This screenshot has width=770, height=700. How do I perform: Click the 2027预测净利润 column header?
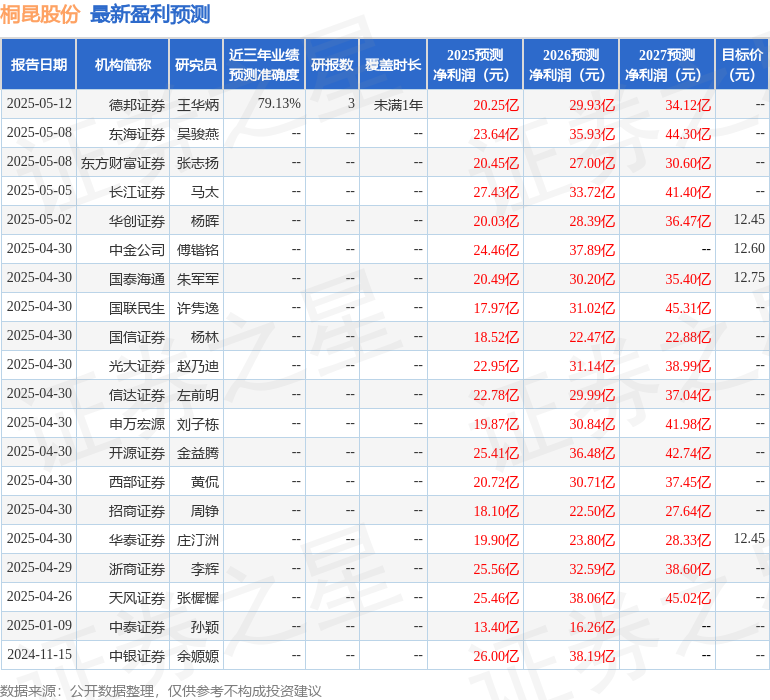tap(666, 65)
